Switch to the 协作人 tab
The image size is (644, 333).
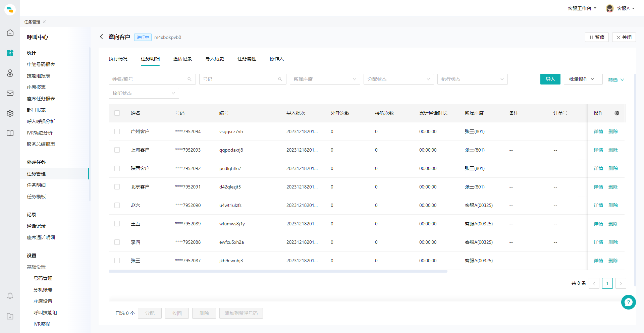[x=277, y=59]
